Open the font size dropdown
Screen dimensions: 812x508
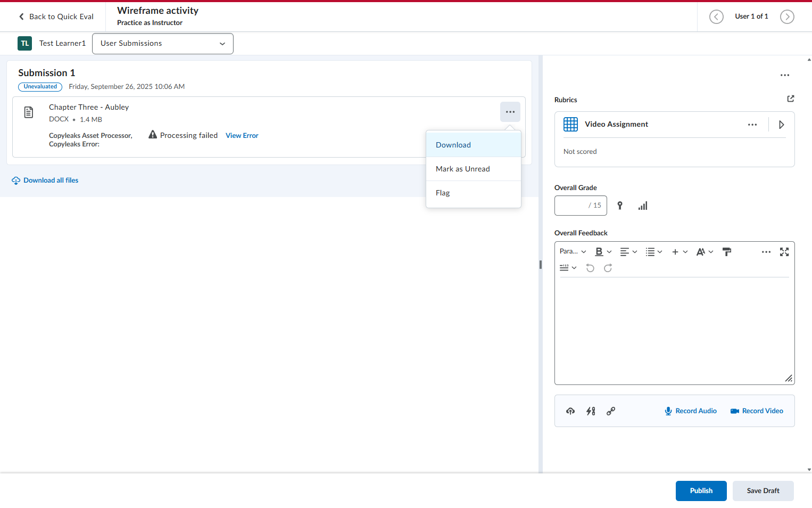pyautogui.click(x=705, y=252)
